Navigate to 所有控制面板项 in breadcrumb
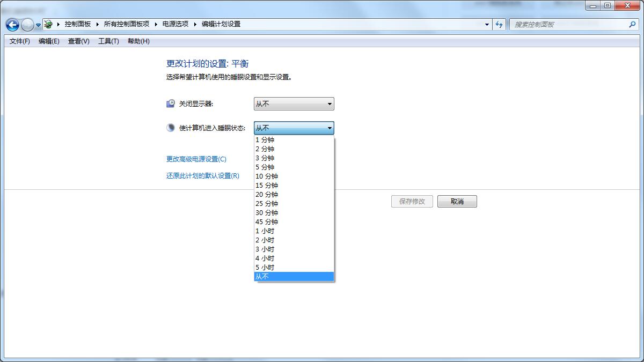 point(128,24)
